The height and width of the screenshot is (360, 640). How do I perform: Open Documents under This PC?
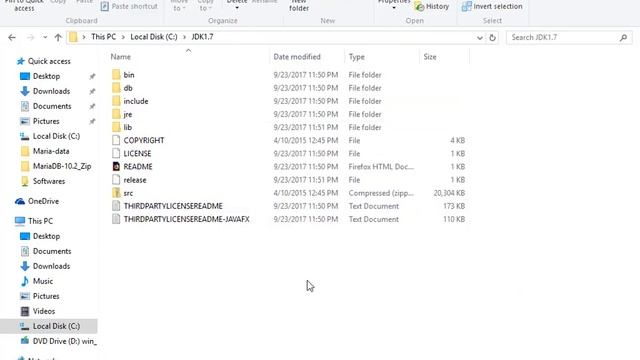click(x=52, y=251)
